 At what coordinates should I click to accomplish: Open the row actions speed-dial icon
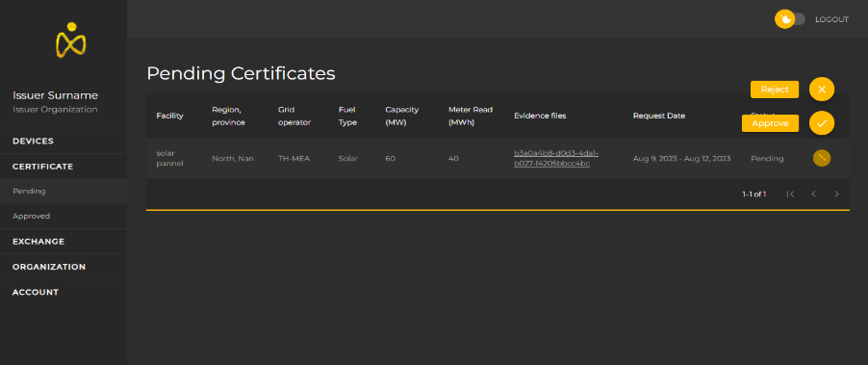click(x=822, y=158)
